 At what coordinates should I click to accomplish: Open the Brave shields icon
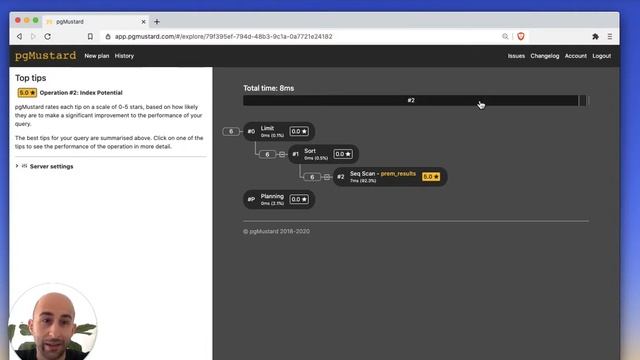(521, 36)
